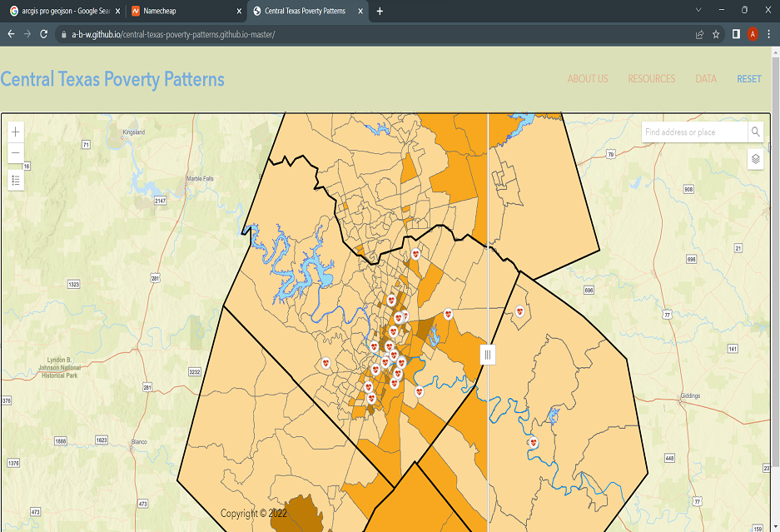
Task: Click the health marker beside the small blue lake
Action: tap(448, 314)
